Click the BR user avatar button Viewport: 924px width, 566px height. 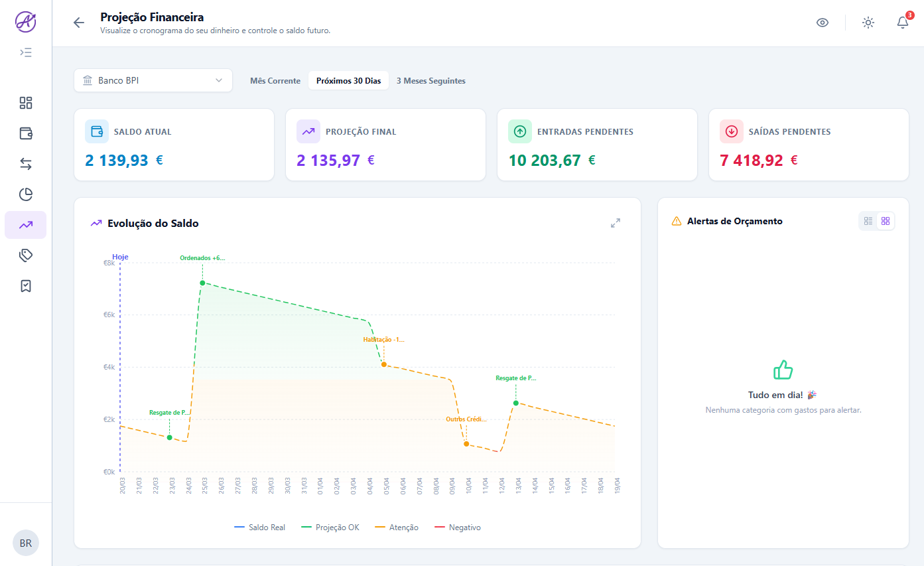point(26,543)
